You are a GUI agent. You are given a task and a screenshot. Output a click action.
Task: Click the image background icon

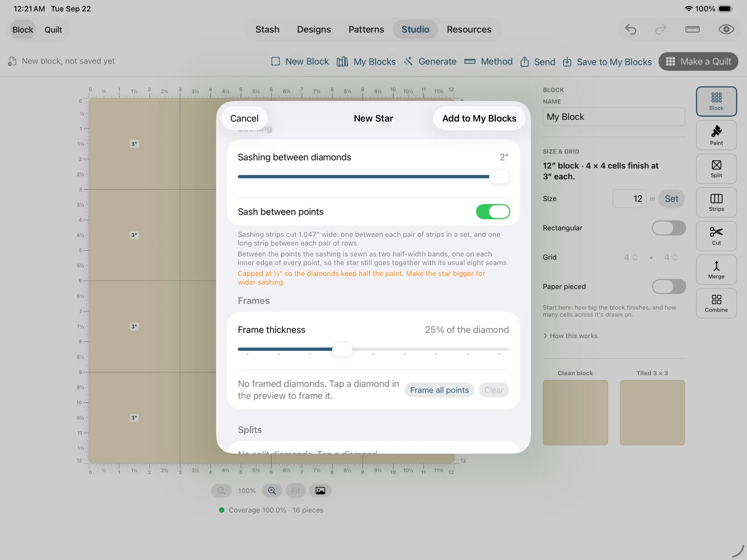(x=320, y=490)
